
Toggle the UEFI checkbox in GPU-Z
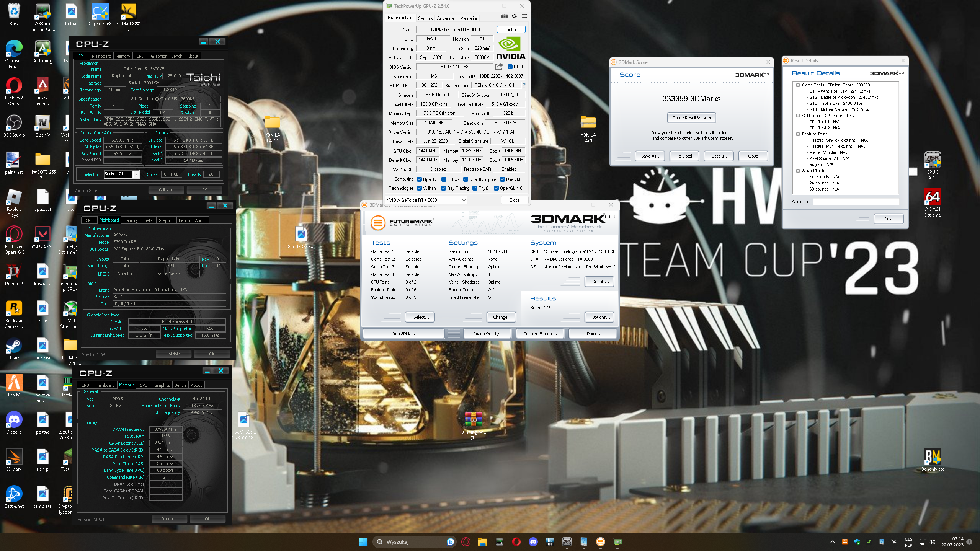510,67
